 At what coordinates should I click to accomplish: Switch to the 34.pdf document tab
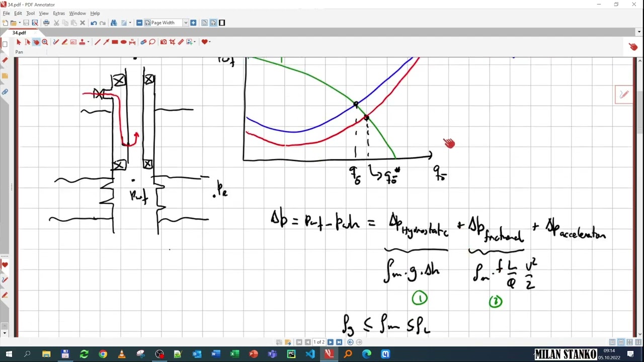(19, 33)
